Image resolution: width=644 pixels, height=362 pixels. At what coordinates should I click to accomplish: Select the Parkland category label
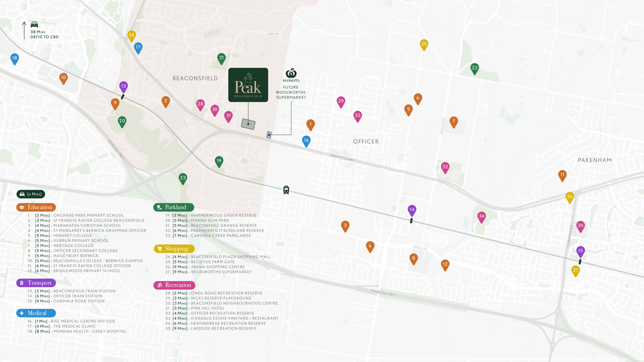tap(174, 207)
